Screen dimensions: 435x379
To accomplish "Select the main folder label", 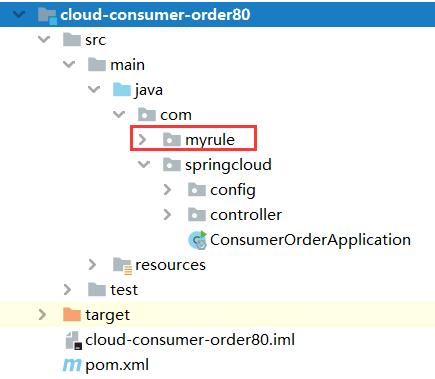I will (127, 65).
